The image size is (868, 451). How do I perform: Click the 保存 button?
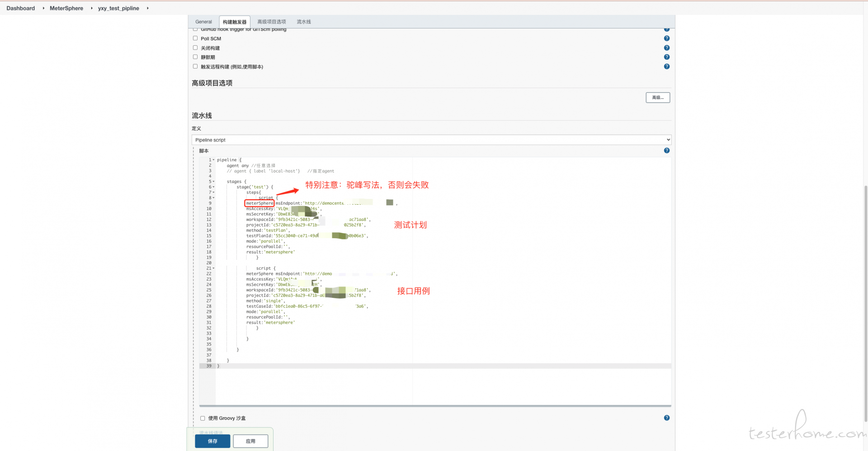point(212,441)
